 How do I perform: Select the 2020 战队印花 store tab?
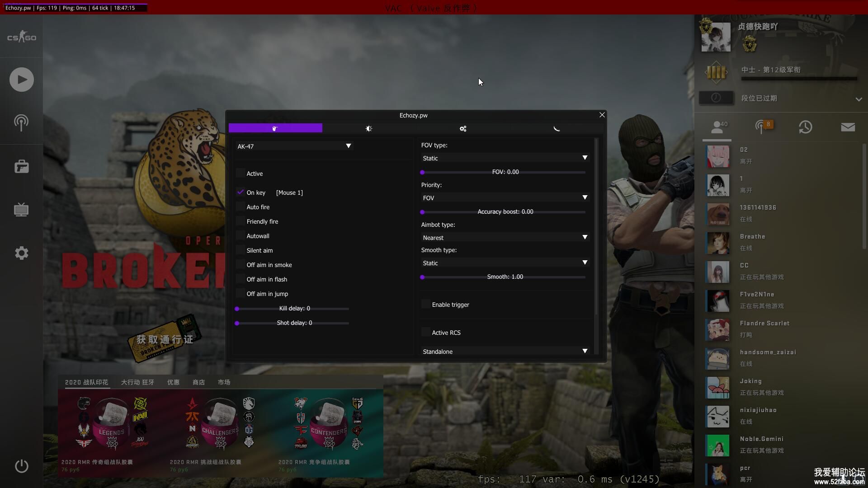[86, 382]
